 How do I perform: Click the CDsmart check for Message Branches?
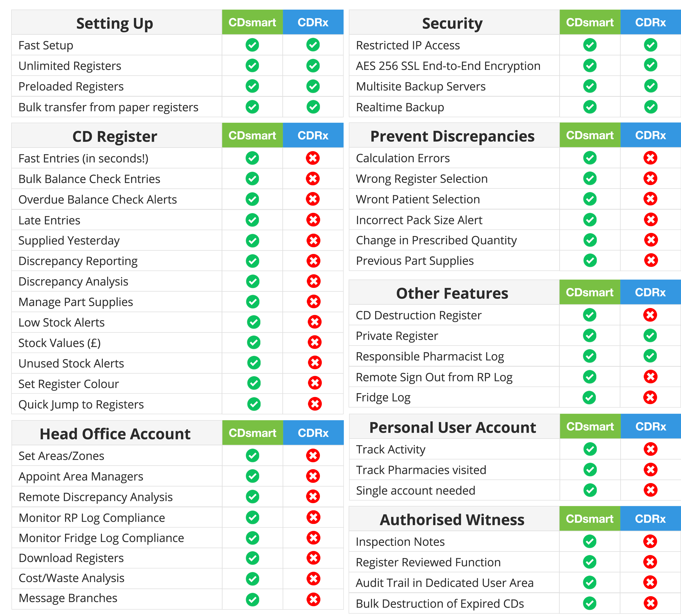252,599
